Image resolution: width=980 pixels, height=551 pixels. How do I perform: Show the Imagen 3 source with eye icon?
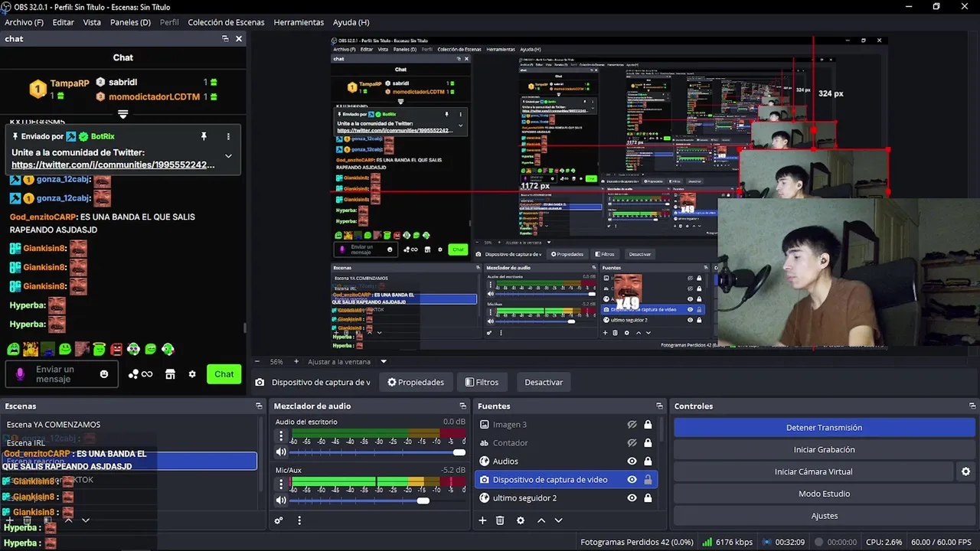(632, 425)
